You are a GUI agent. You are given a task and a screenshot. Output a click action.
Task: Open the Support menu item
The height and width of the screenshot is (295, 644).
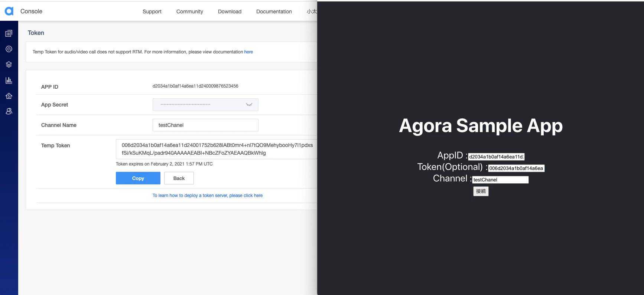pos(152,12)
